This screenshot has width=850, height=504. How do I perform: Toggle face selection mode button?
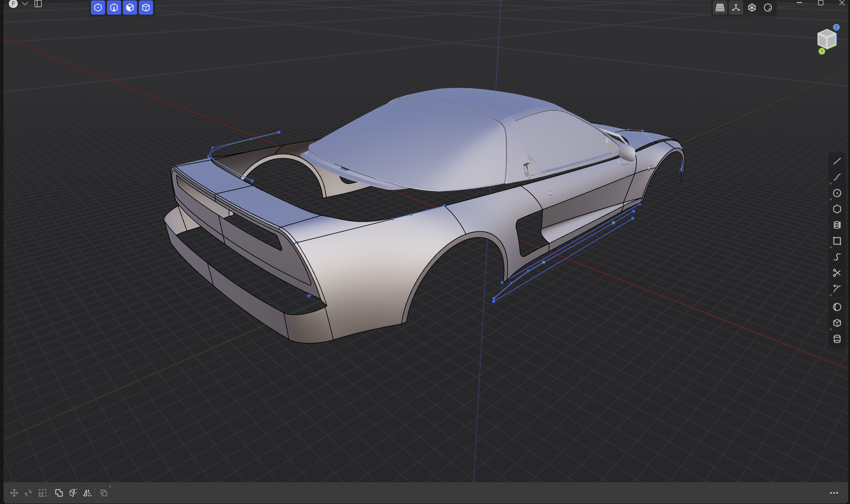coord(130,8)
